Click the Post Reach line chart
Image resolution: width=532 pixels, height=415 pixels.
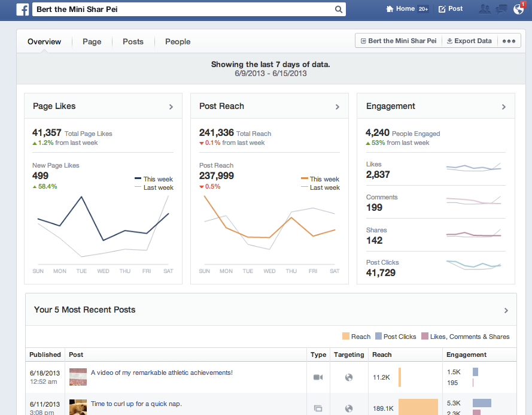[x=269, y=230]
